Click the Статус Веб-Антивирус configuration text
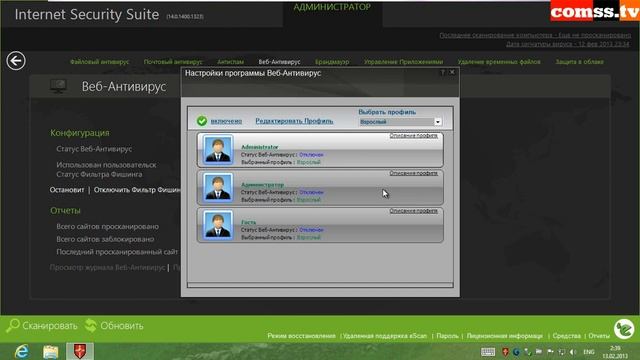Viewport: 640px width, 360px height. (94, 149)
